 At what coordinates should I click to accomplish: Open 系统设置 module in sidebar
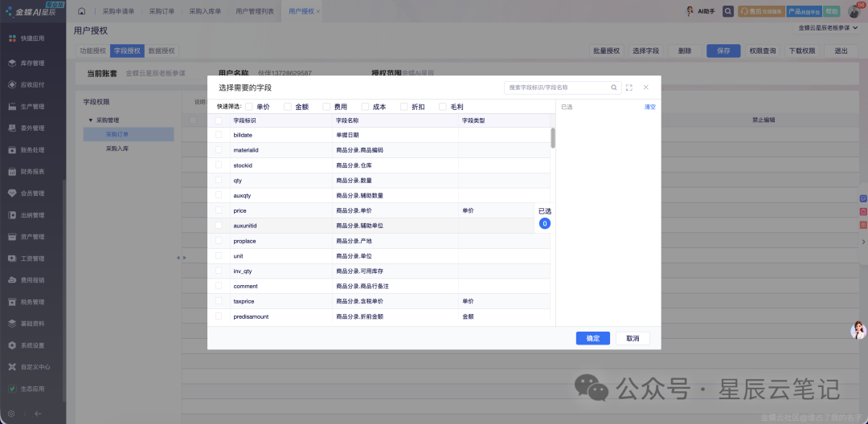[x=27, y=345]
